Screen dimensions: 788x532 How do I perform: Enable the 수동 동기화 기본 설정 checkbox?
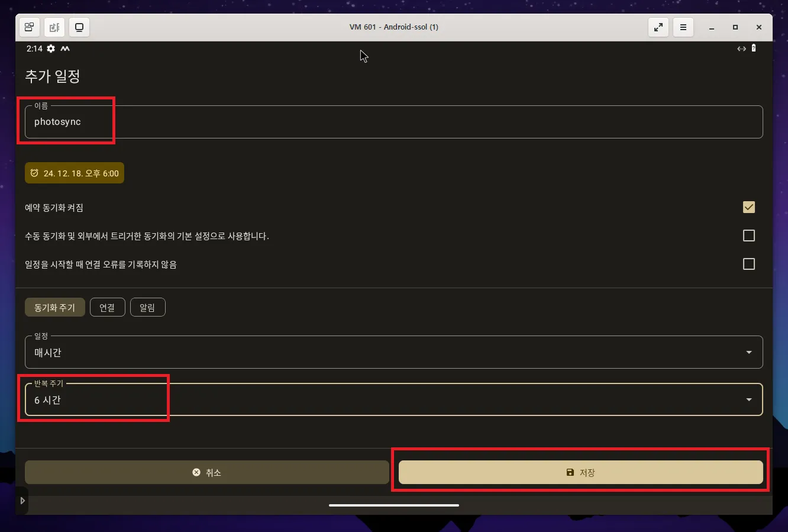pyautogui.click(x=748, y=236)
